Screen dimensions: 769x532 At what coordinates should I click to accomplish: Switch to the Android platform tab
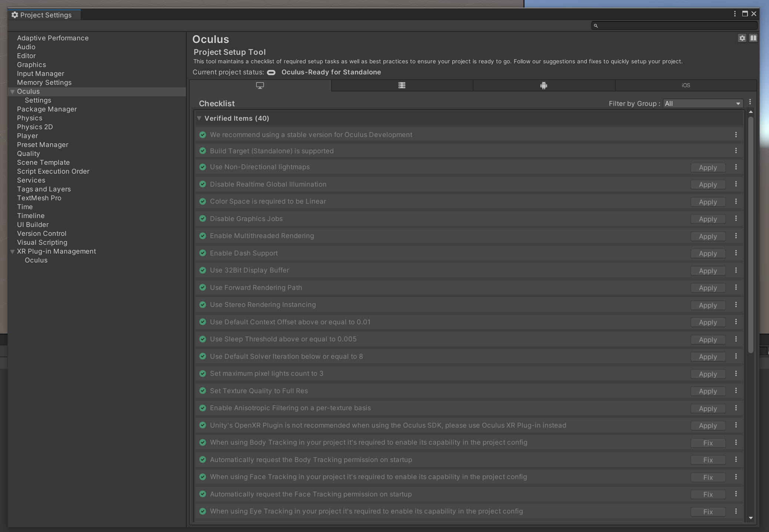(543, 86)
